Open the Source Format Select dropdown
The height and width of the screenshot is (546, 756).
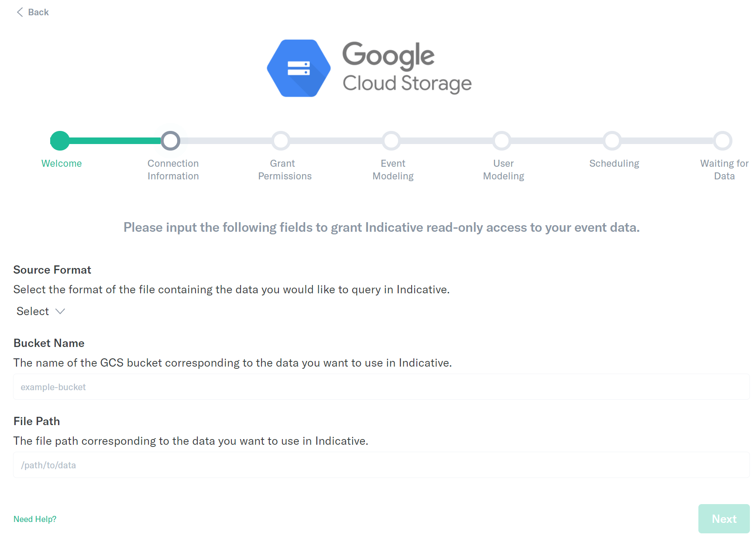[x=41, y=311]
